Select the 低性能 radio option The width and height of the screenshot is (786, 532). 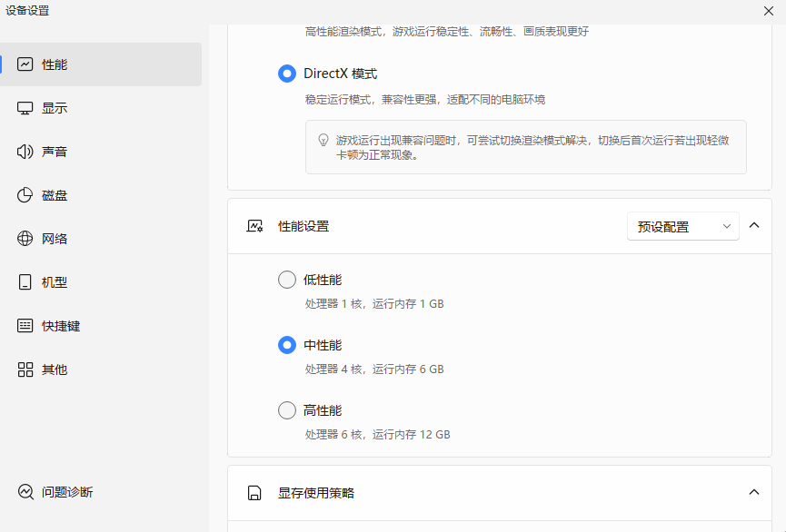[287, 280]
